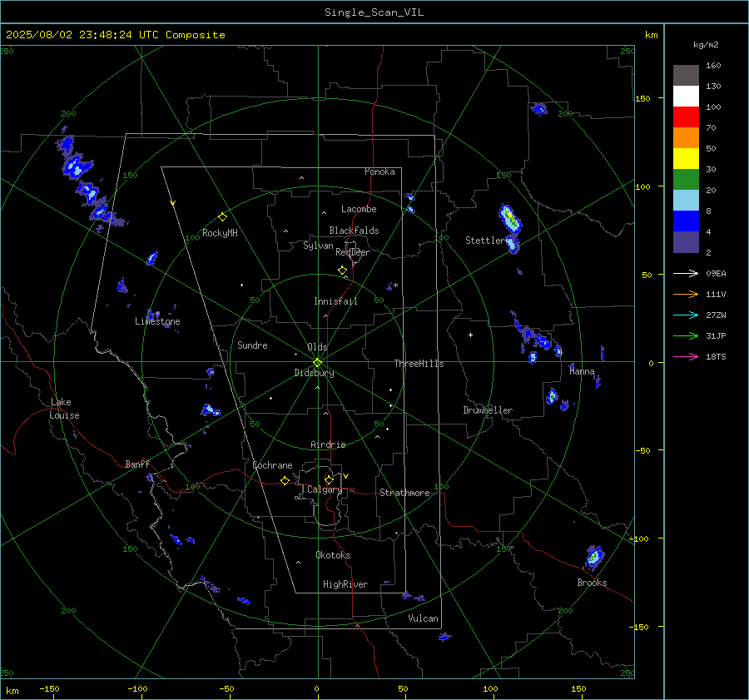
Task: Click the storm cell north of Stettler
Action: [x=509, y=218]
